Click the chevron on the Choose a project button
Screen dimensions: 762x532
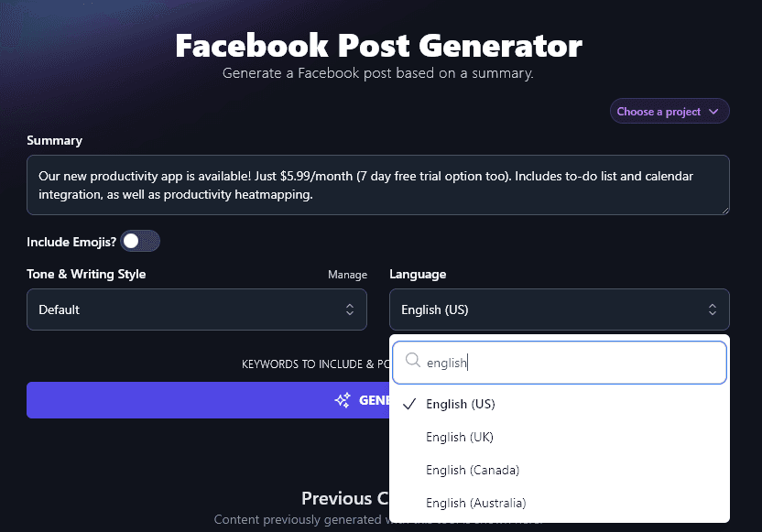[713, 111]
